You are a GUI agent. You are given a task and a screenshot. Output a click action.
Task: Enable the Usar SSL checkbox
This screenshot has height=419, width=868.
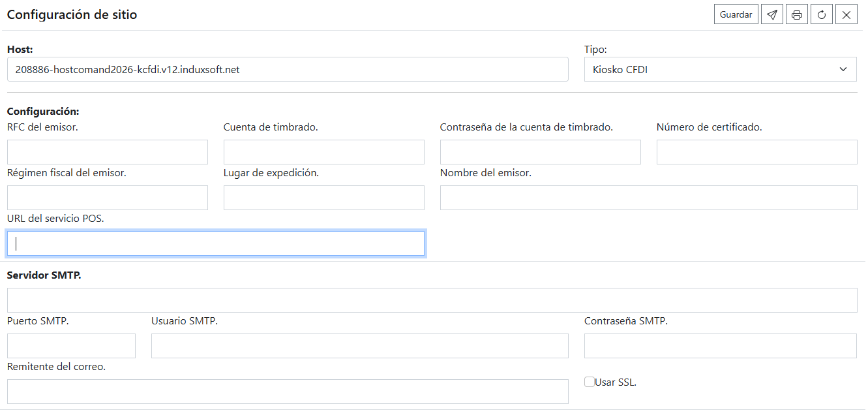pos(590,382)
